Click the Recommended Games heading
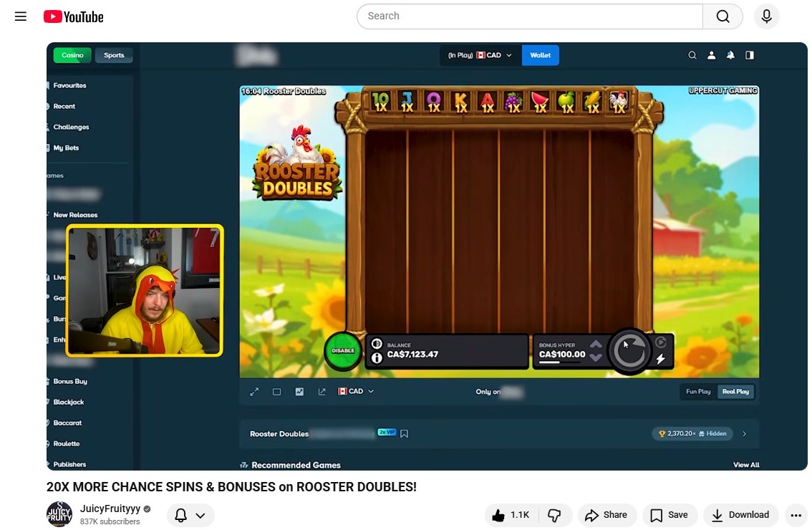This screenshot has height=530, width=812. tap(296, 466)
